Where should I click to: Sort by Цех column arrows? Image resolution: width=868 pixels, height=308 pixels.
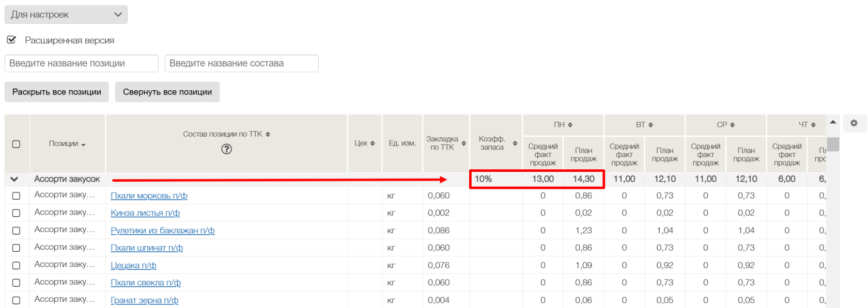[372, 143]
